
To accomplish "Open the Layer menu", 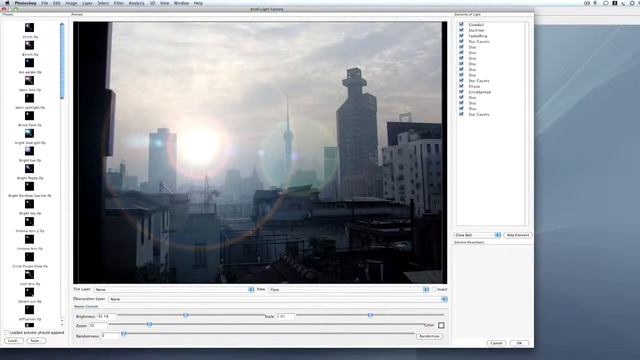I will pos(87,3).
